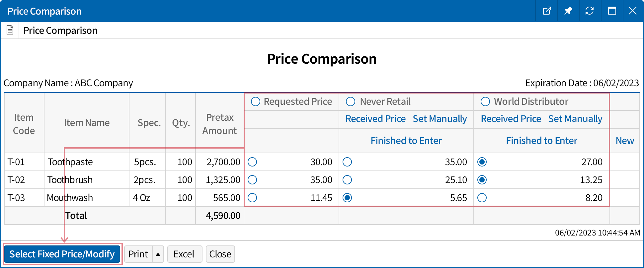Close window using the X icon
This screenshot has height=268, width=644.
click(x=633, y=11)
